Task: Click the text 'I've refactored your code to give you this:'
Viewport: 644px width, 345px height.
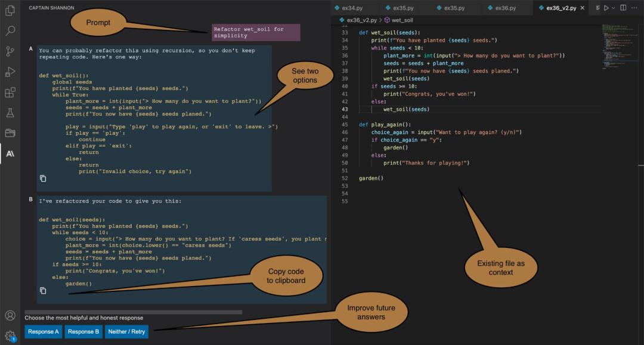Action: 110,201
